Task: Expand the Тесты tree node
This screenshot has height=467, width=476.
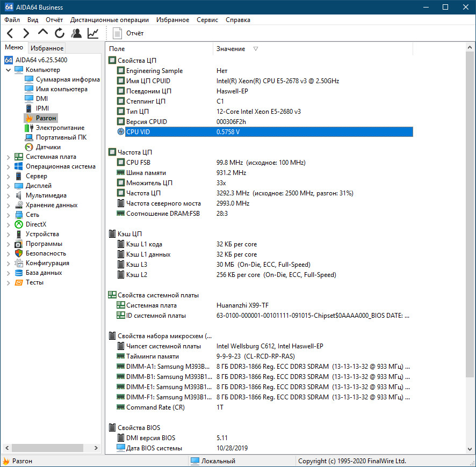Action: point(8,283)
